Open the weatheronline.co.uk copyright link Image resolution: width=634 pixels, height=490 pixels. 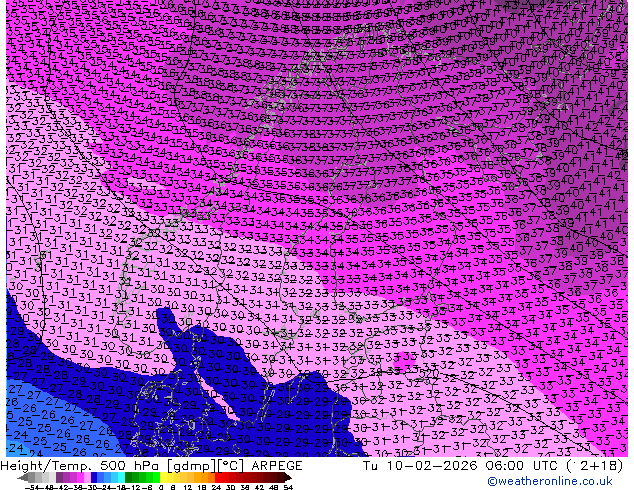click(x=550, y=481)
